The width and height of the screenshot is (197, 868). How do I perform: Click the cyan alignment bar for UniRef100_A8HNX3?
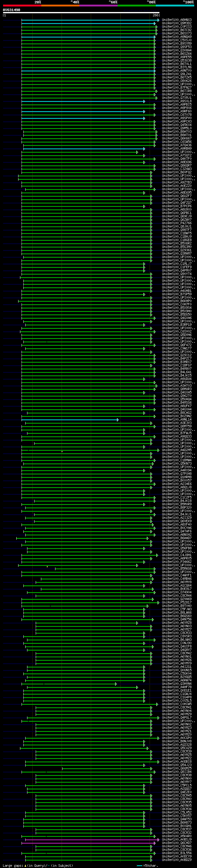coord(90,20)
